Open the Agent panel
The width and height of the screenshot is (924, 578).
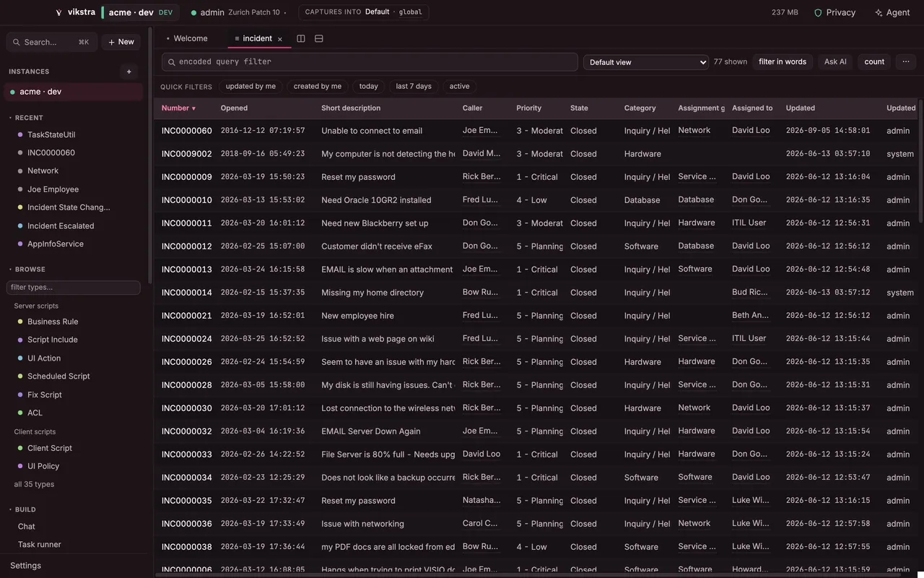(x=892, y=12)
